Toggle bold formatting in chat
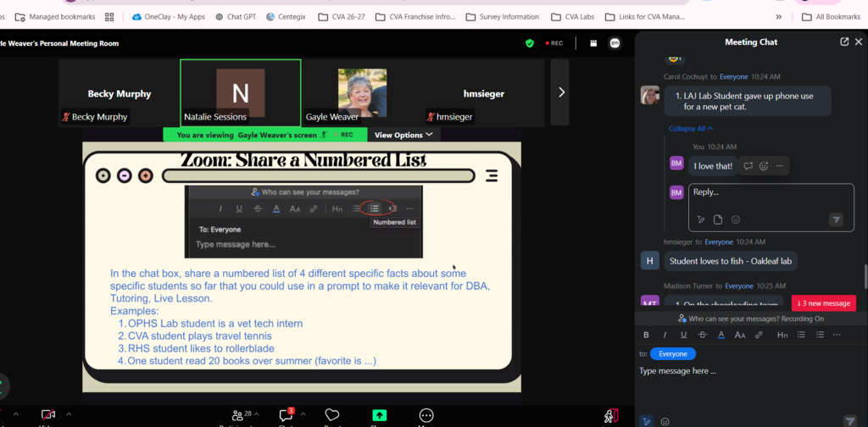Screen dimensions: 868x427 [x=646, y=335]
